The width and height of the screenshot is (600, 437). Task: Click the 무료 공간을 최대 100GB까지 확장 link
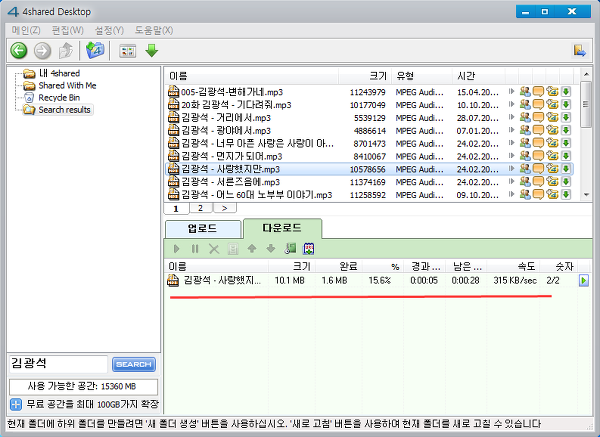(92, 404)
